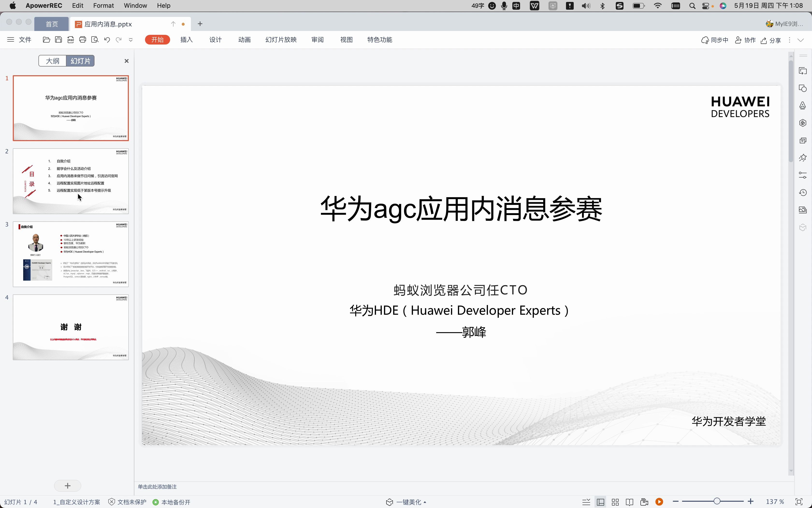Viewport: 812px width, 508px height.
Task: Add new slide with plus button
Action: click(67, 486)
